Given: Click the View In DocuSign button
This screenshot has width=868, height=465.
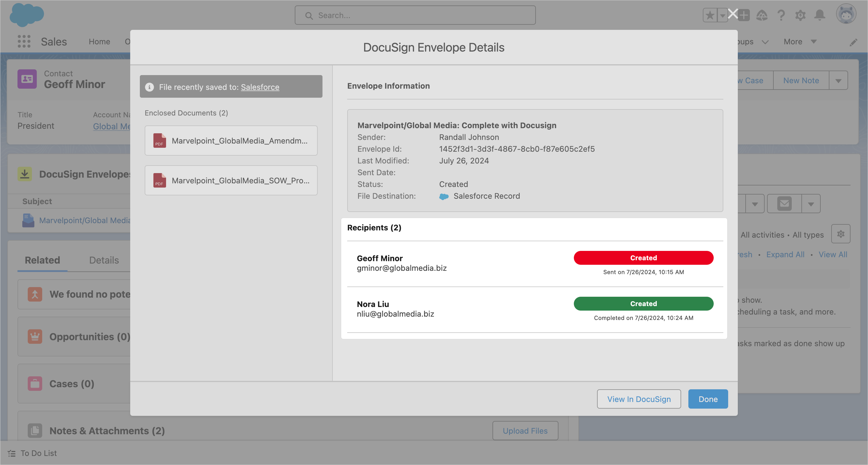Looking at the screenshot, I should click(x=639, y=399).
